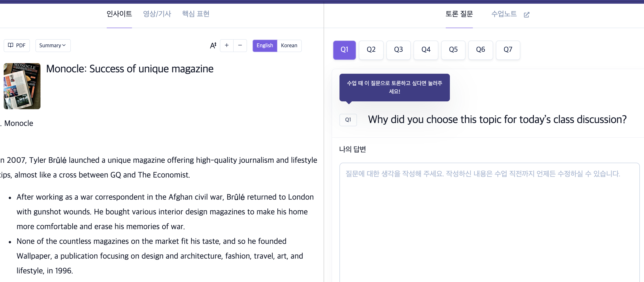Click the Monocle magazine cover thumbnail
This screenshot has height=282, width=644.
22,86
